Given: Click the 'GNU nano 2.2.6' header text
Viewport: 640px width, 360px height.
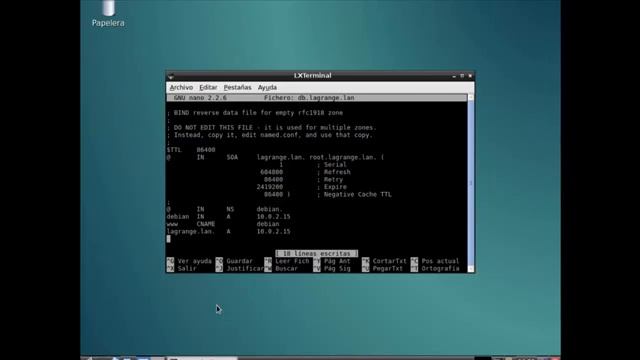Looking at the screenshot, I should coord(200,98).
